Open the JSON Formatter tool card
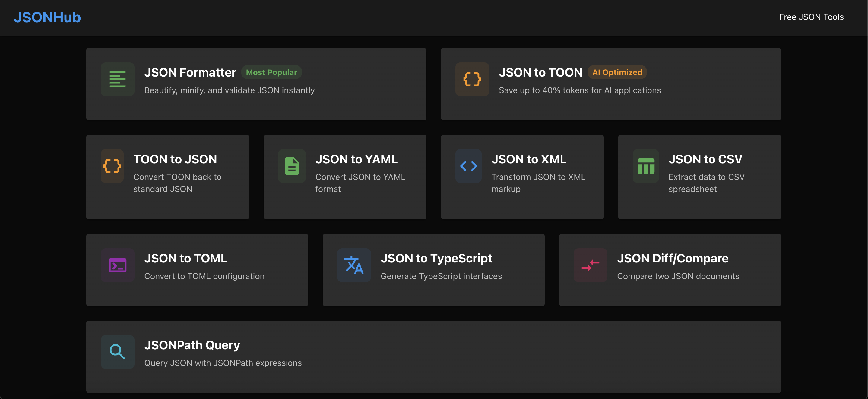The image size is (868, 399). [x=256, y=84]
